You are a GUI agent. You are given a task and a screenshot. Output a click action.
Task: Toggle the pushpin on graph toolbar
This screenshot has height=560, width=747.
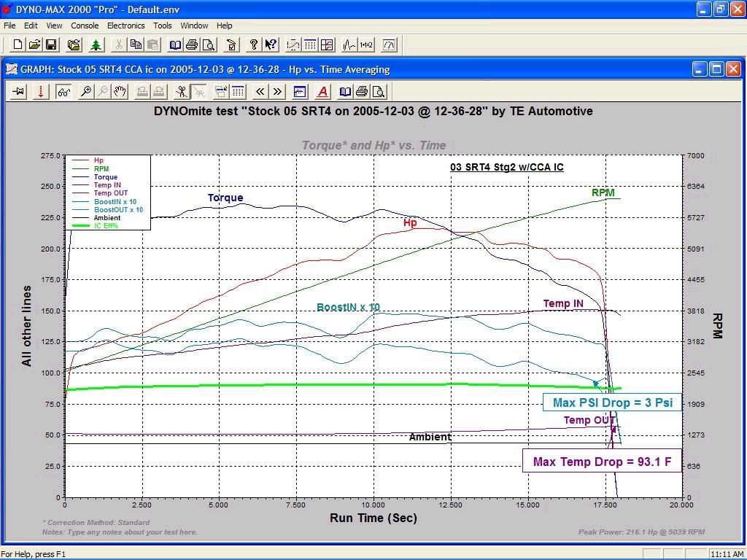(18, 92)
